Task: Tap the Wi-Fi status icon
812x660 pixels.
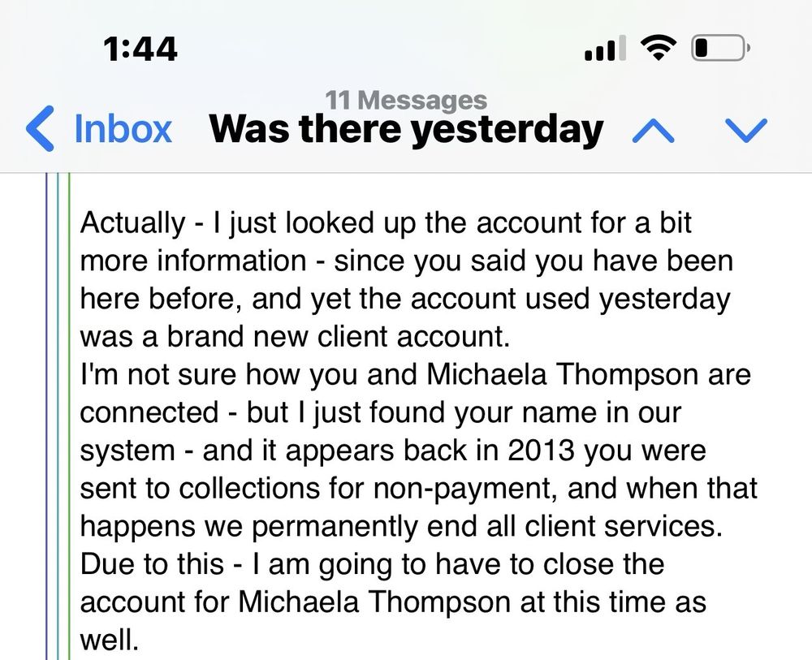Action: (x=658, y=48)
